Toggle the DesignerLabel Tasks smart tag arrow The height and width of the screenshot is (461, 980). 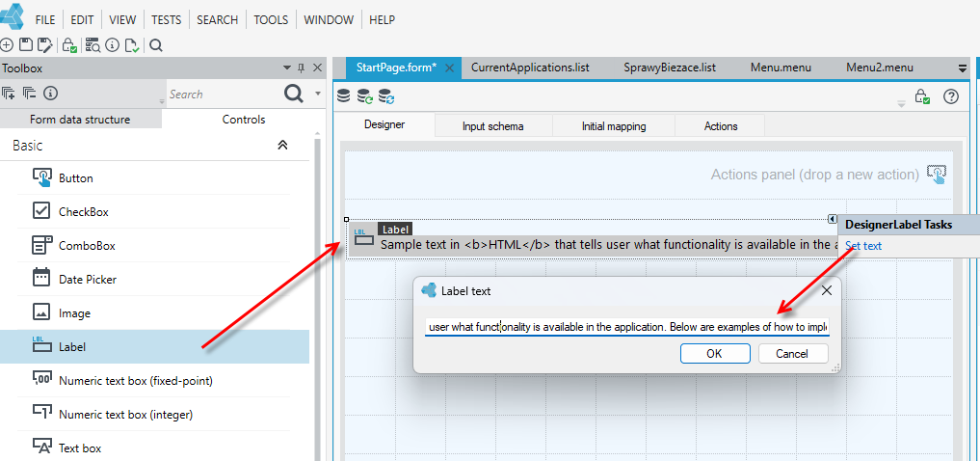pos(832,218)
